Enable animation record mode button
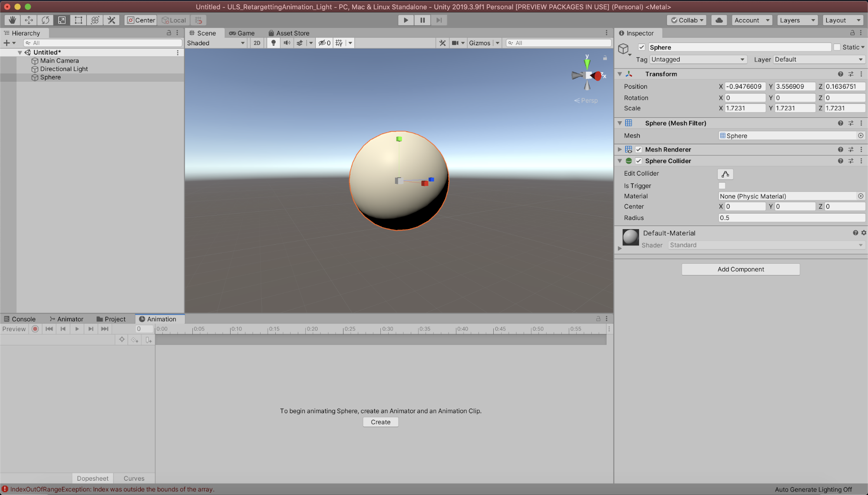 pos(35,329)
